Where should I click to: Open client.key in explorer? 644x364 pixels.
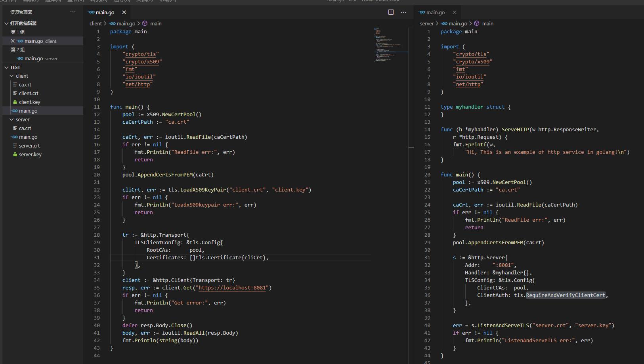(x=43, y=102)
